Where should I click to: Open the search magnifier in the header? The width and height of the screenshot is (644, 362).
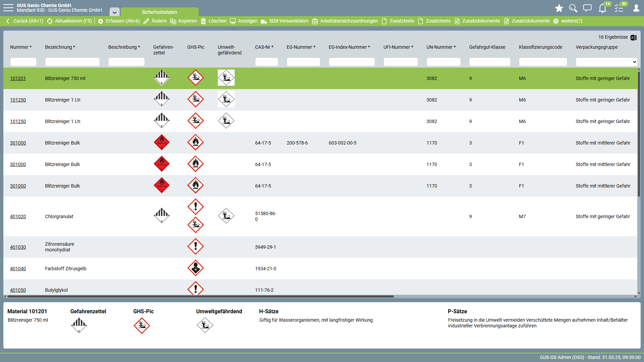(573, 8)
